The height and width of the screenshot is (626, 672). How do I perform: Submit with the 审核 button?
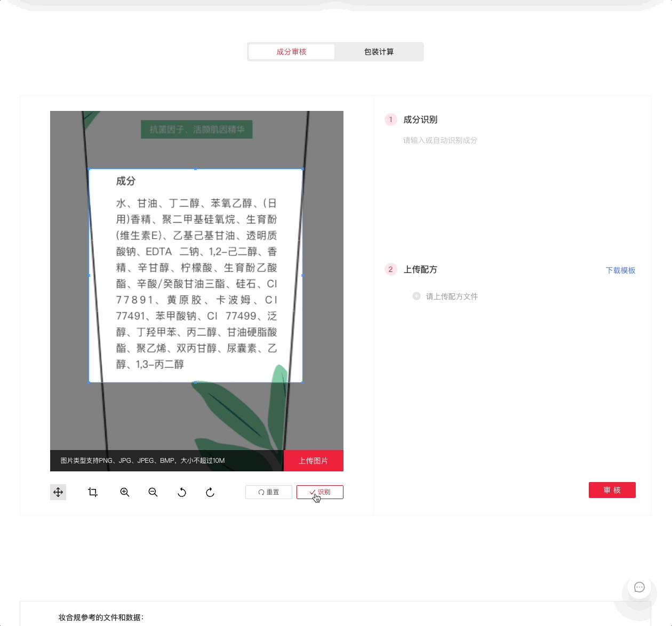click(612, 490)
